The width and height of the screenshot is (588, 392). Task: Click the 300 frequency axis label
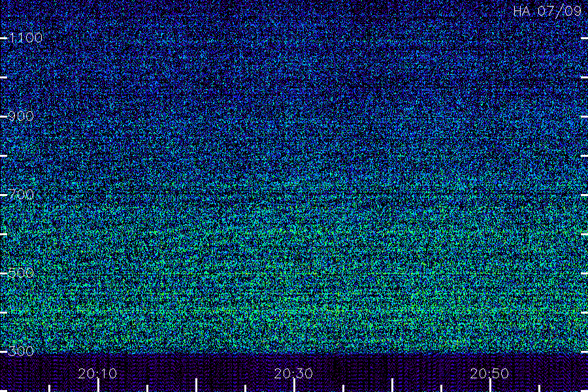coord(21,351)
